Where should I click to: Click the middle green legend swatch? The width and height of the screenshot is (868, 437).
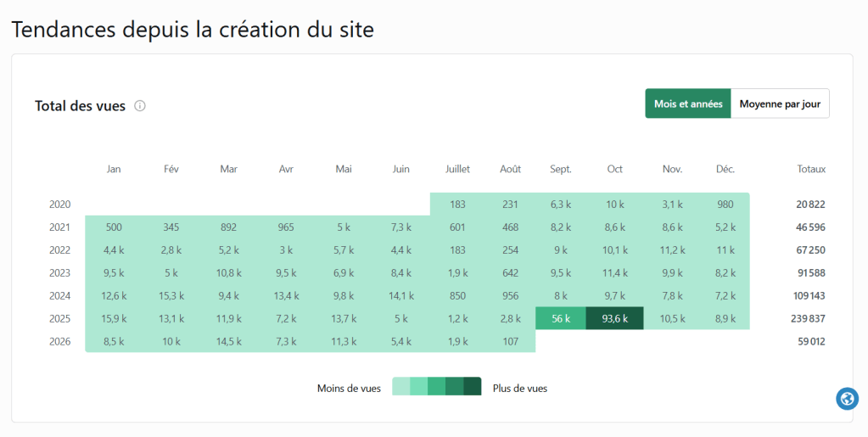click(437, 386)
